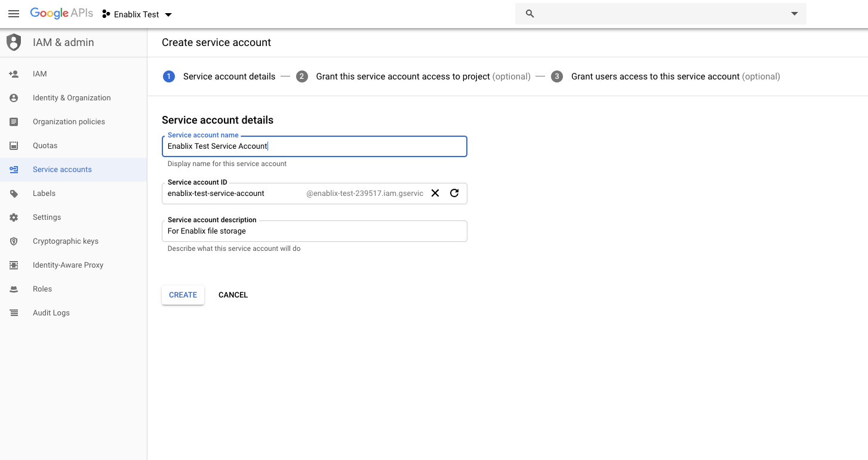This screenshot has height=460, width=868.
Task: Expand the search bar dropdown arrow
Action: (x=795, y=14)
